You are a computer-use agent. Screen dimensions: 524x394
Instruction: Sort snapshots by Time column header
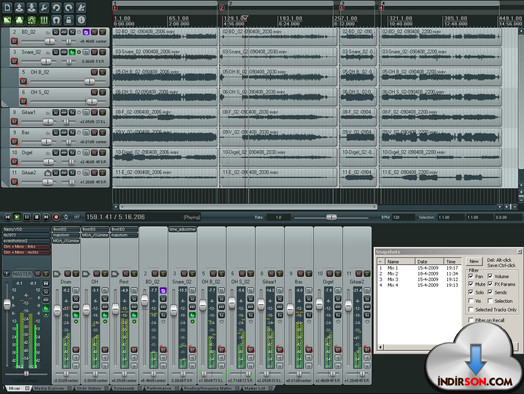click(x=452, y=261)
